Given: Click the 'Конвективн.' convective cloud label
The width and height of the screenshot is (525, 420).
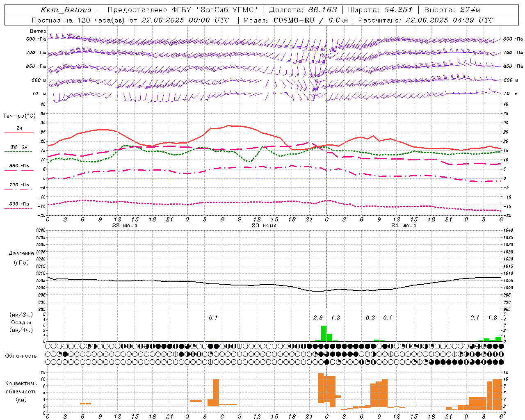Looking at the screenshot, I should tap(21, 383).
